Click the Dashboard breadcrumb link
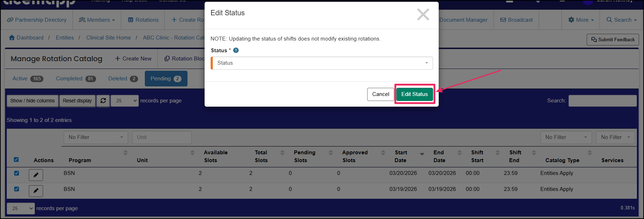Image resolution: width=644 pixels, height=219 pixels. [26, 38]
